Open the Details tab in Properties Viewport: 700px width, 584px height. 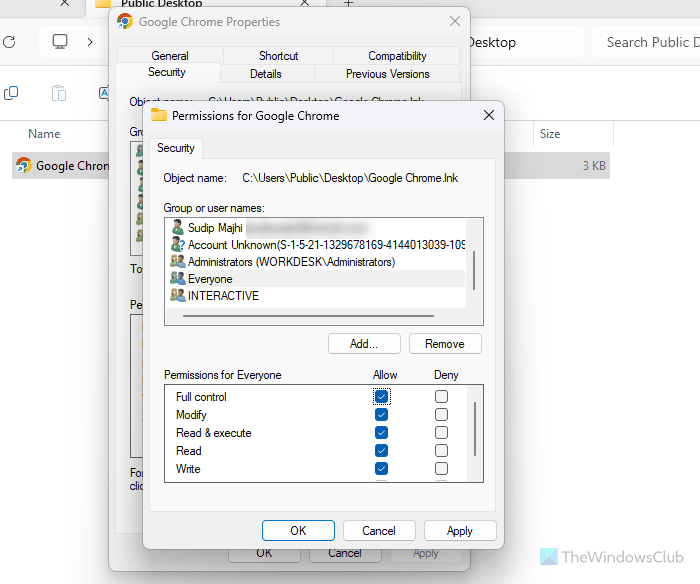(x=266, y=74)
